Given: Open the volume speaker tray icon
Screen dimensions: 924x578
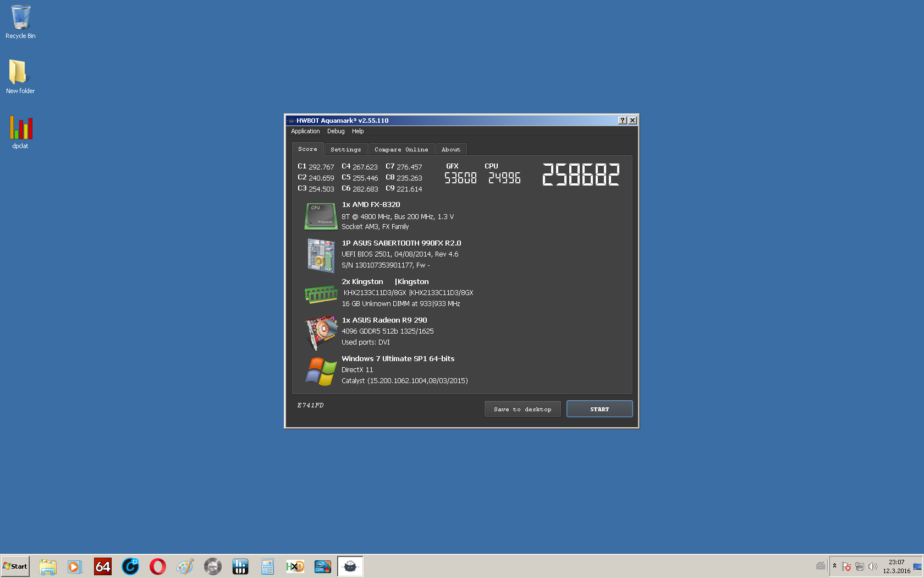Looking at the screenshot, I should 873,566.
